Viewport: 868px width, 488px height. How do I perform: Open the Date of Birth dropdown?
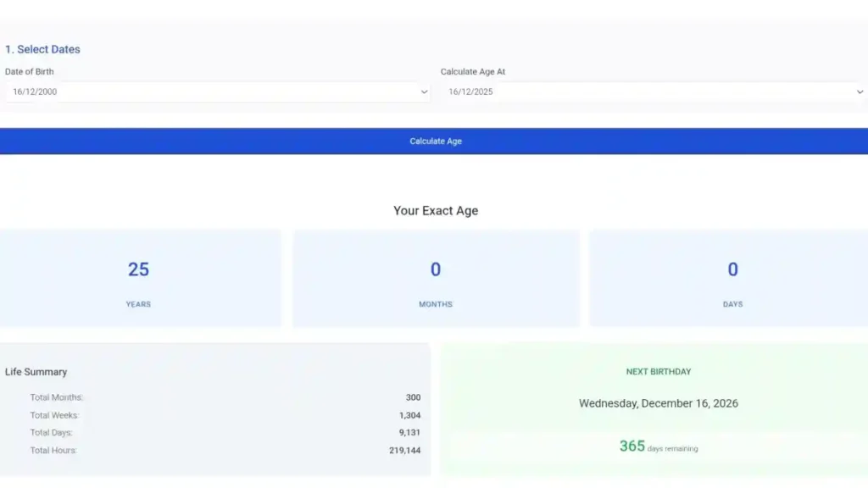click(216, 91)
